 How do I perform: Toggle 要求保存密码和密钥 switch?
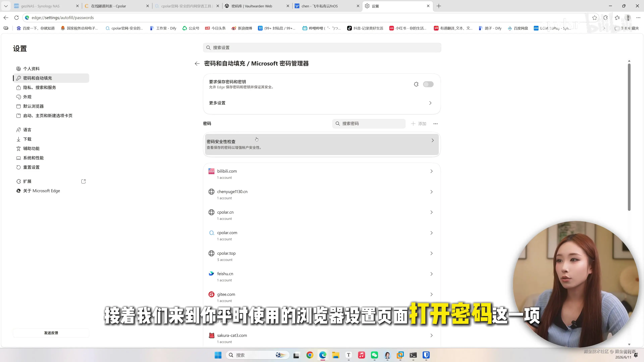pyautogui.click(x=428, y=84)
